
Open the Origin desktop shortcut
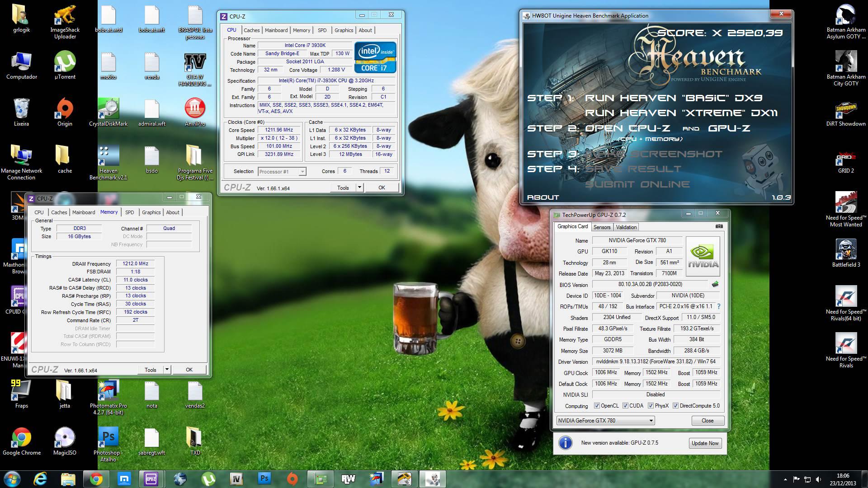click(65, 112)
